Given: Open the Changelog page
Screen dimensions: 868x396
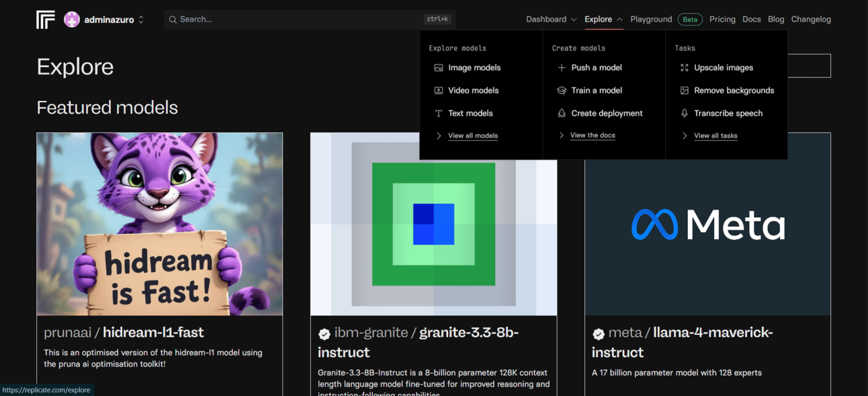Looking at the screenshot, I should (x=811, y=19).
